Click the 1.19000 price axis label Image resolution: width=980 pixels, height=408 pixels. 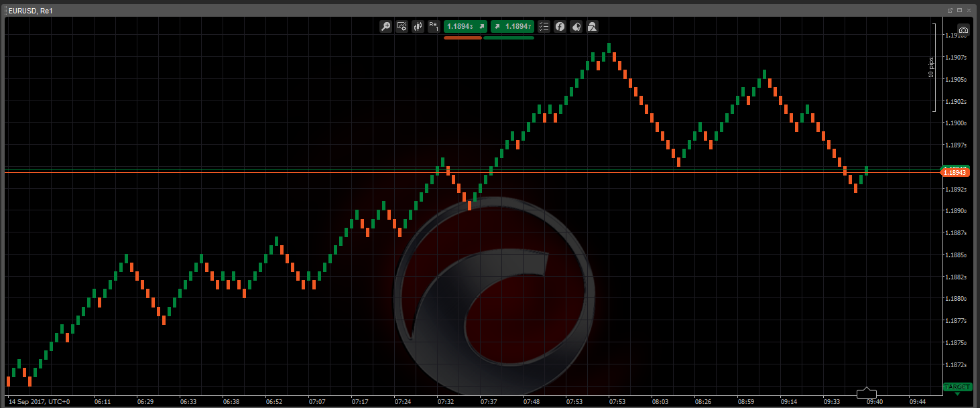955,123
